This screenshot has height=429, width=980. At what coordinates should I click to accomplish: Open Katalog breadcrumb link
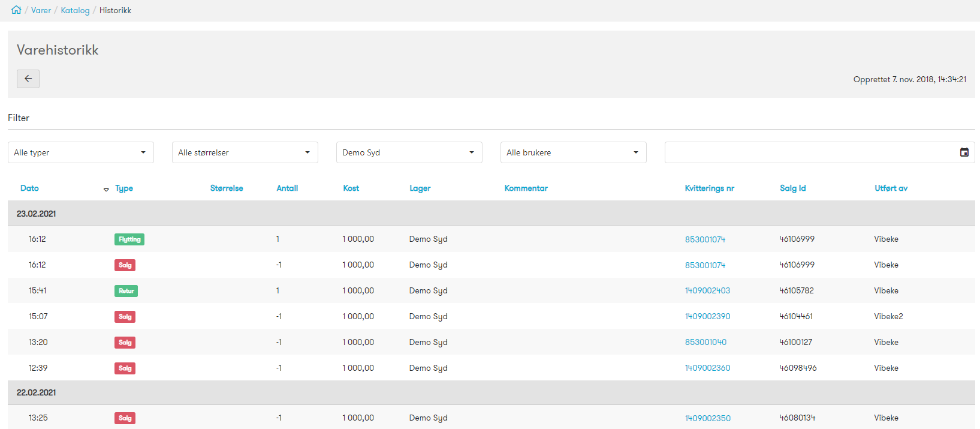pyautogui.click(x=75, y=10)
